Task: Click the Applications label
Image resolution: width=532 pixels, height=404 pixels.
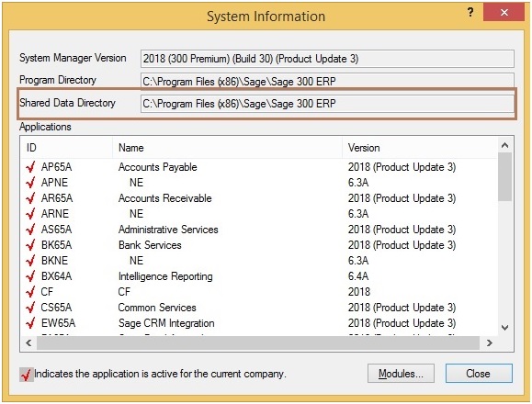Action: click(x=45, y=127)
